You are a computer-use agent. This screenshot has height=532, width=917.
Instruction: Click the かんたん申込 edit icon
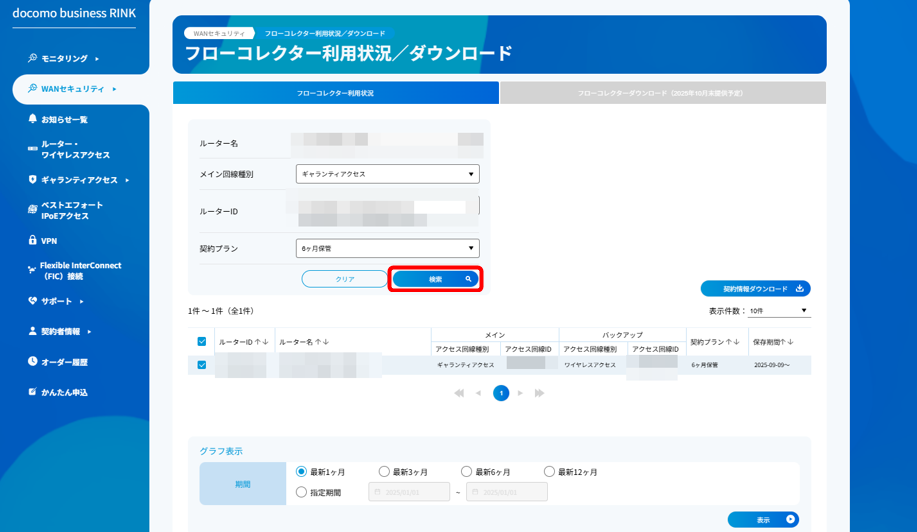[x=32, y=392]
